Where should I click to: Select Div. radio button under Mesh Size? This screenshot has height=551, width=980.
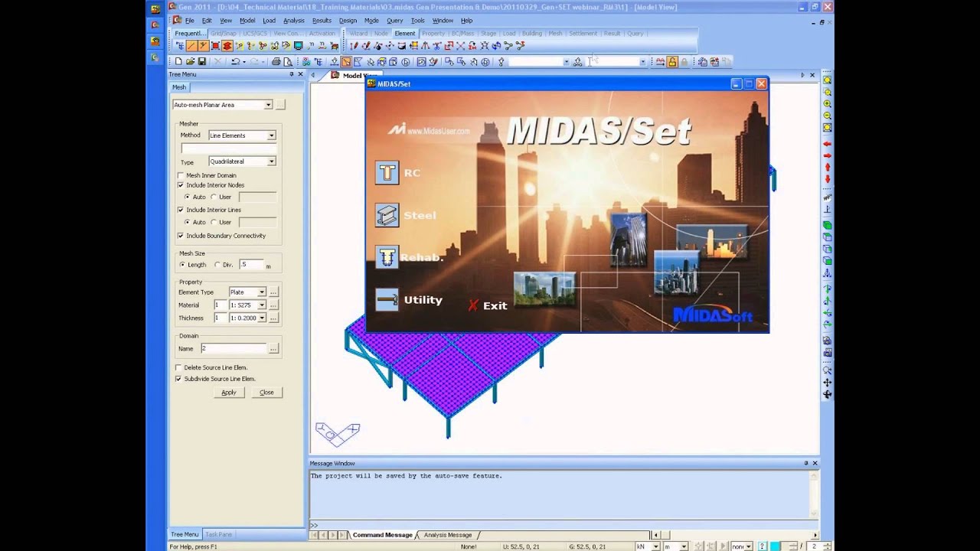pyautogui.click(x=217, y=265)
